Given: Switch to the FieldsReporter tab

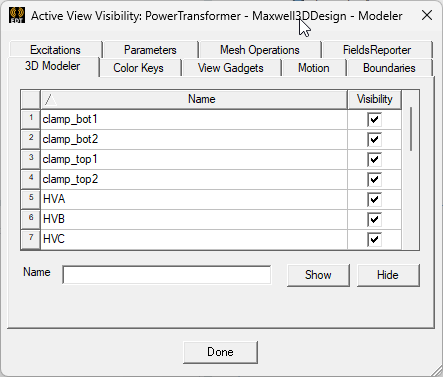Looking at the screenshot, I should point(377,50).
